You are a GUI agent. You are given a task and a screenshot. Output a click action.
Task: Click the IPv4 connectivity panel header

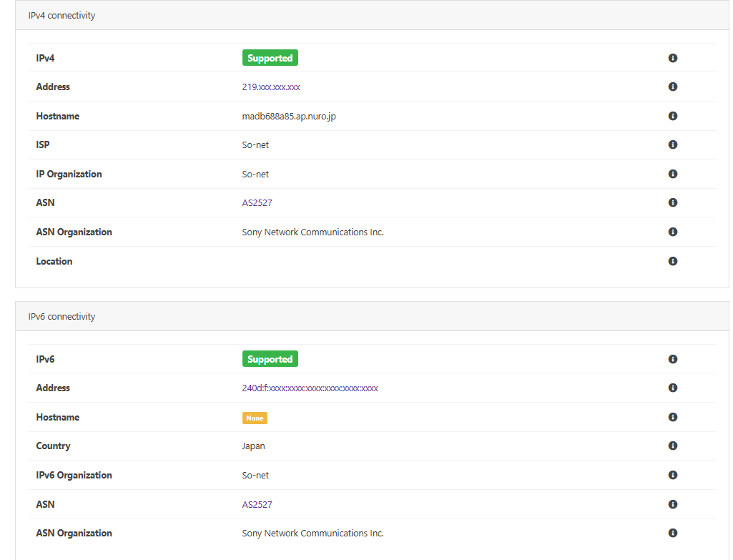tap(372, 16)
